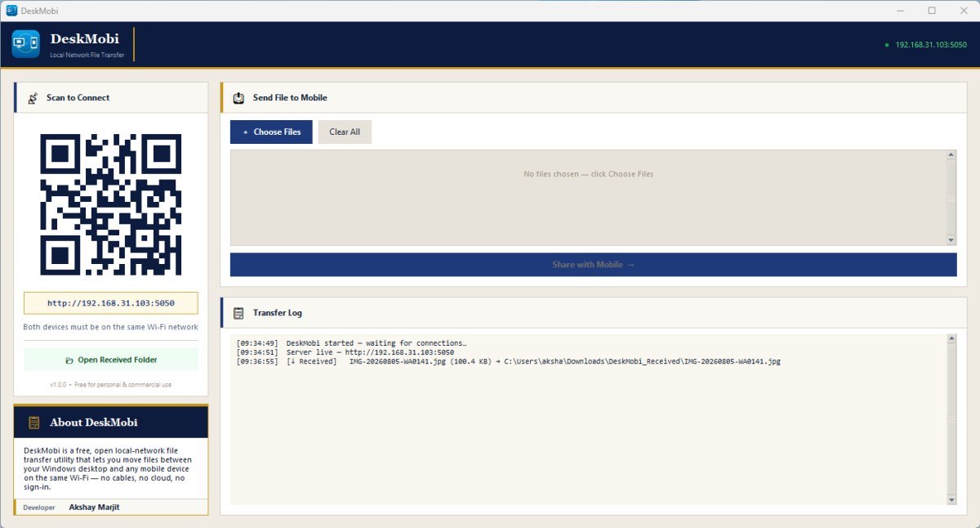
Task: Click the Scan to Connect heading text
Action: (78, 98)
